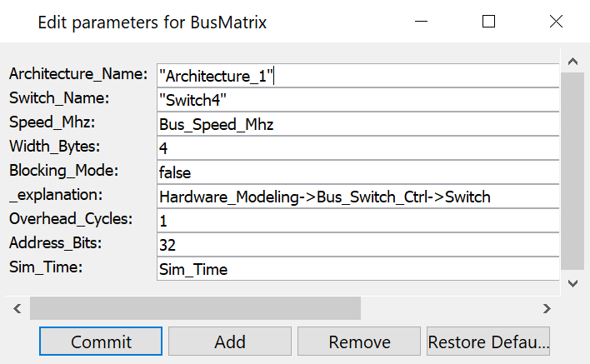
Task: Click the Remove button
Action: point(359,342)
